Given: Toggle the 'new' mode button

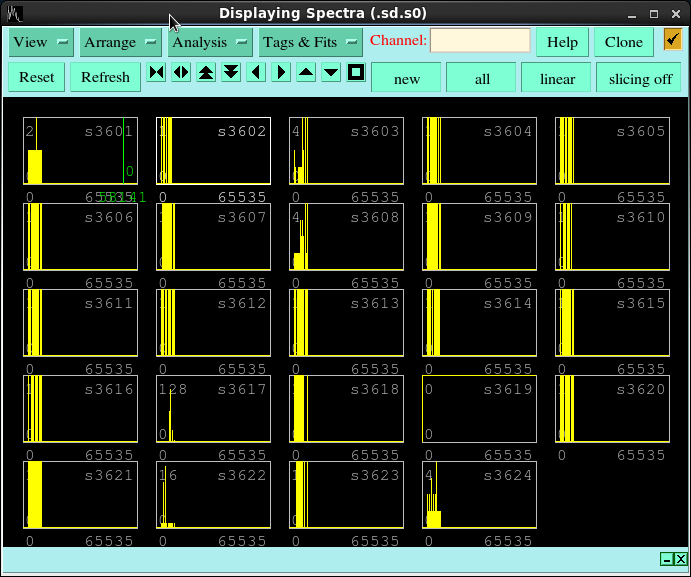Looking at the screenshot, I should point(407,78).
